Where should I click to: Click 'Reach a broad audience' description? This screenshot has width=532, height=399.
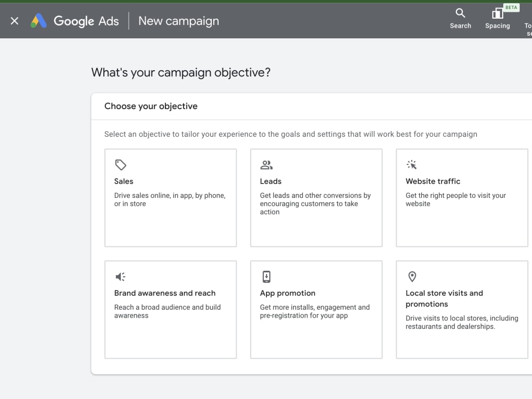click(x=167, y=311)
